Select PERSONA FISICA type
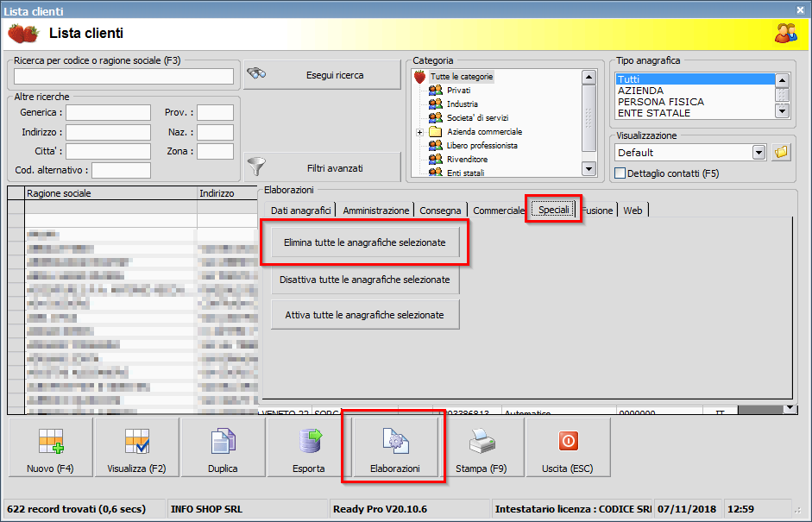Image resolution: width=812 pixels, height=522 pixels. pos(695,102)
